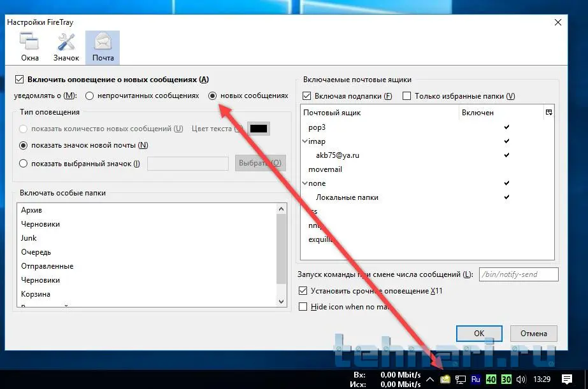Select Отправленные in special folders list
This screenshot has width=588, height=389.
click(147, 266)
